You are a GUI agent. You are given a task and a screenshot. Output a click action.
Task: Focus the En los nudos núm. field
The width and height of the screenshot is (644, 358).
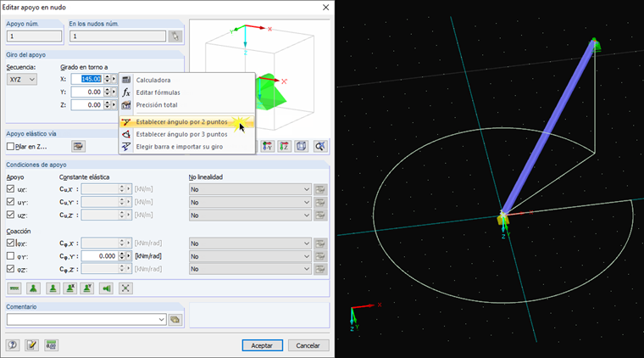118,36
